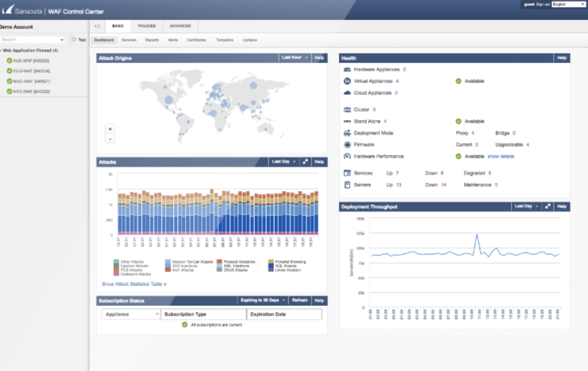Screen dimensions: 588x371
Task: Click AUS-WAF green status icon
Action: [9, 61]
